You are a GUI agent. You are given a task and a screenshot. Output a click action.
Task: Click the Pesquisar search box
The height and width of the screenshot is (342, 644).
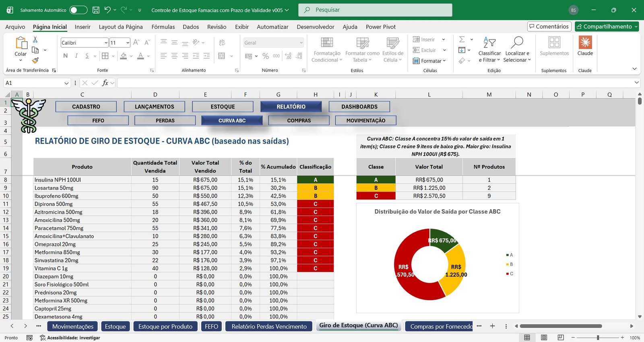tap(375, 10)
